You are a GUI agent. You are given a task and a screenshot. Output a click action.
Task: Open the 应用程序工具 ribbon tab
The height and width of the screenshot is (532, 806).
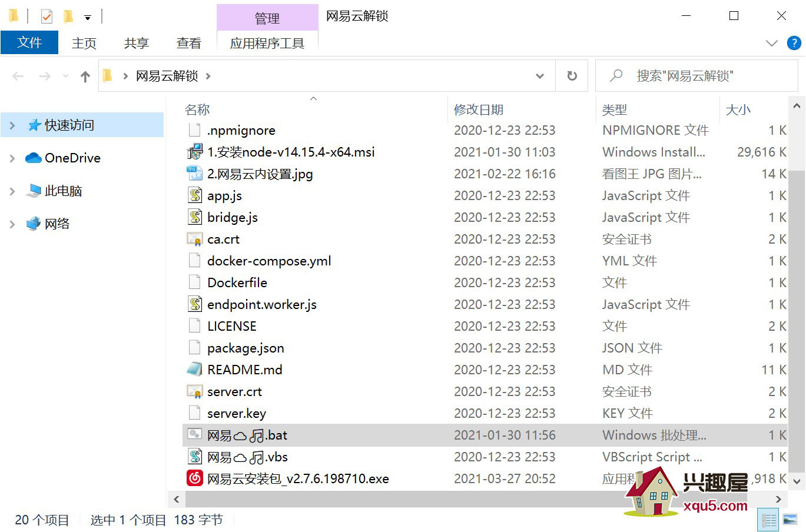pos(267,43)
